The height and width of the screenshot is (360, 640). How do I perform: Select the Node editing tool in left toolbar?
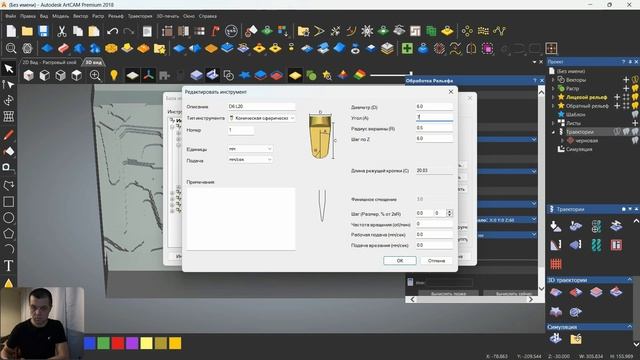click(9, 84)
